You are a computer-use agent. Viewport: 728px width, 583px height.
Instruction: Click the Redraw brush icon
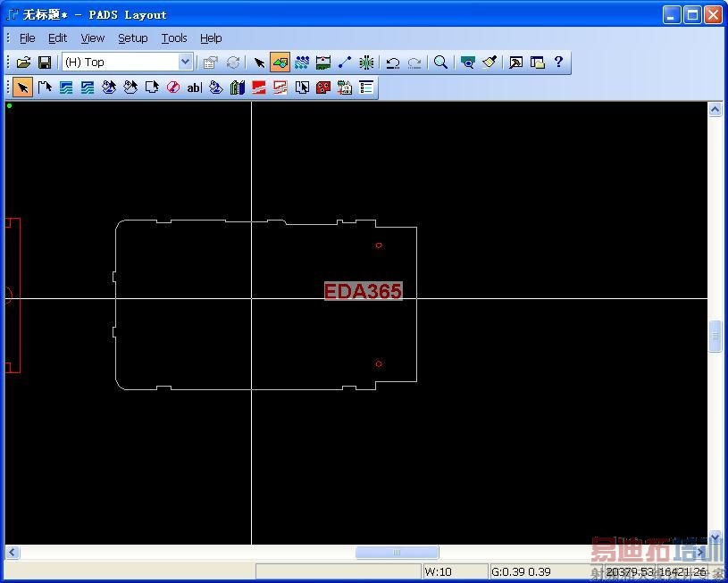point(490,62)
